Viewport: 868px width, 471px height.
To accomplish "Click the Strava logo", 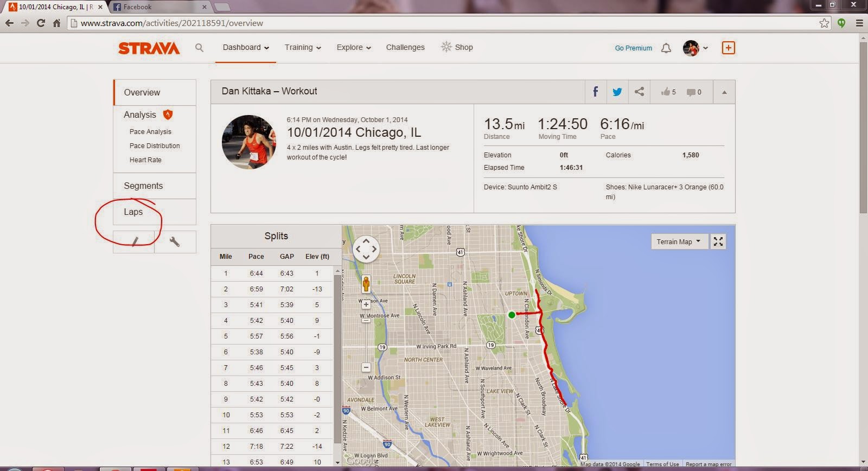I will coord(149,48).
